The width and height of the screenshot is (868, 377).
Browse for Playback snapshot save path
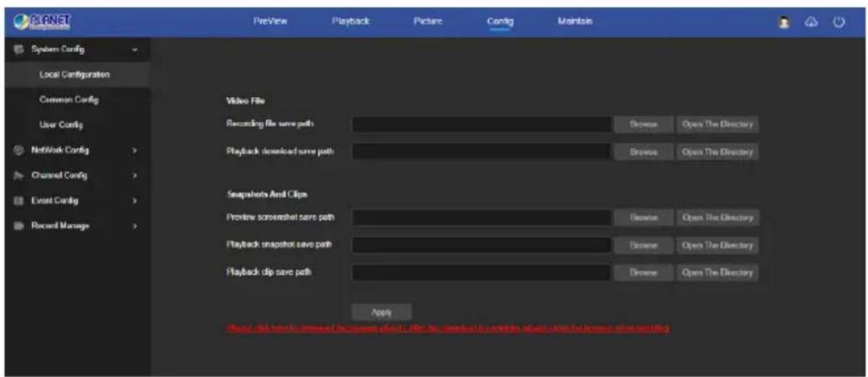point(644,246)
